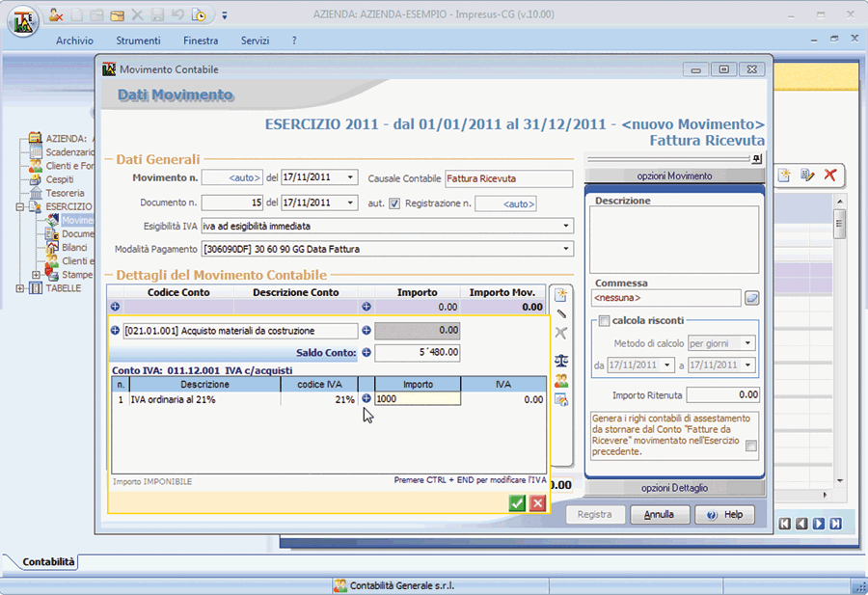Screen dimensions: 868x595
Task: Click the Registra button
Action: tap(595, 515)
